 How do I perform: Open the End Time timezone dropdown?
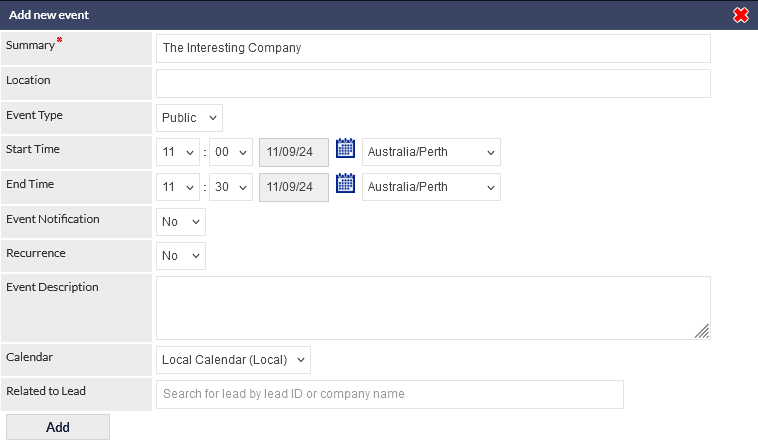(x=431, y=187)
